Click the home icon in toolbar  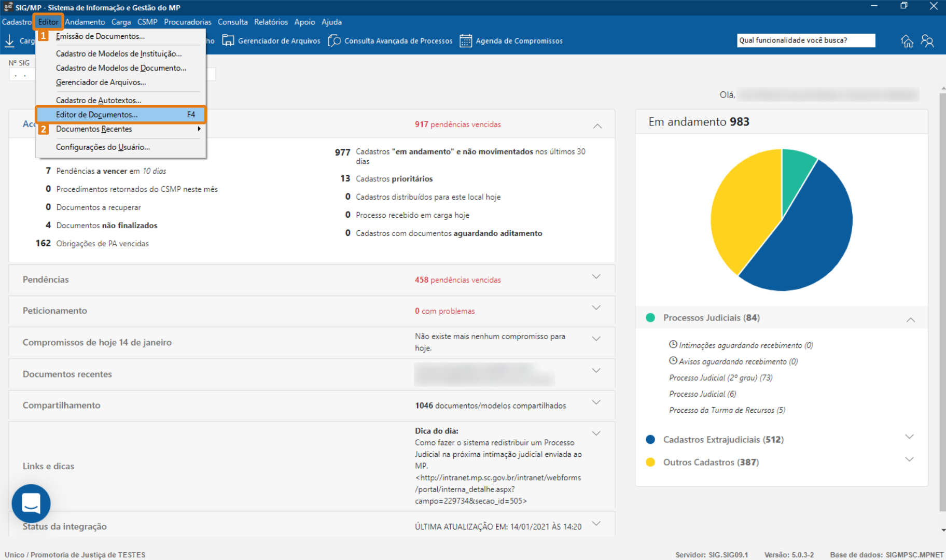[x=907, y=41]
